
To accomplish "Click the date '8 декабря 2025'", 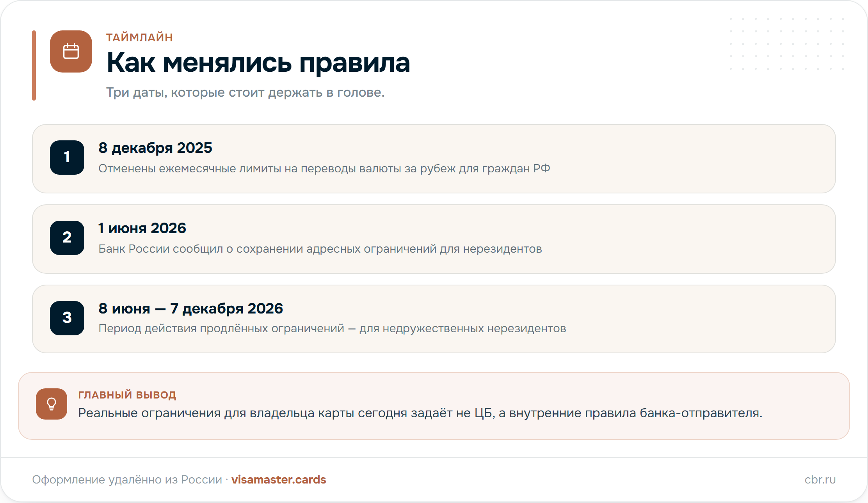I will pyautogui.click(x=155, y=148).
